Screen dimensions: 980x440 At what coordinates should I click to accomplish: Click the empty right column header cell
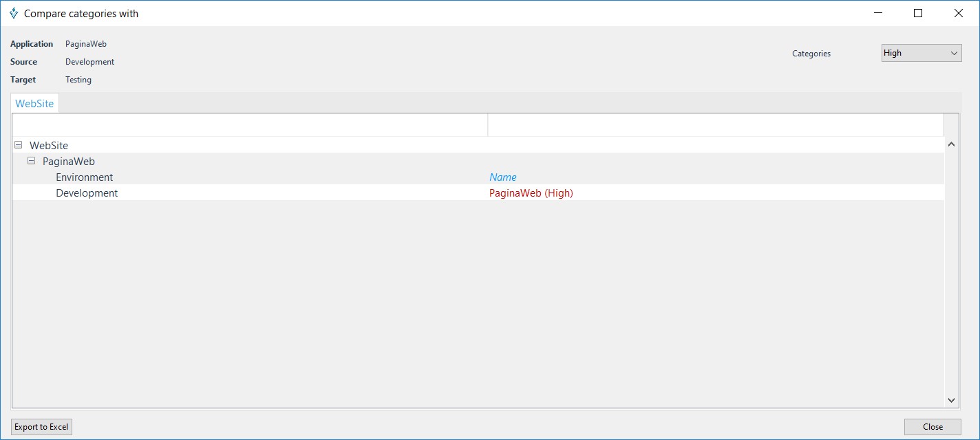tap(715, 125)
